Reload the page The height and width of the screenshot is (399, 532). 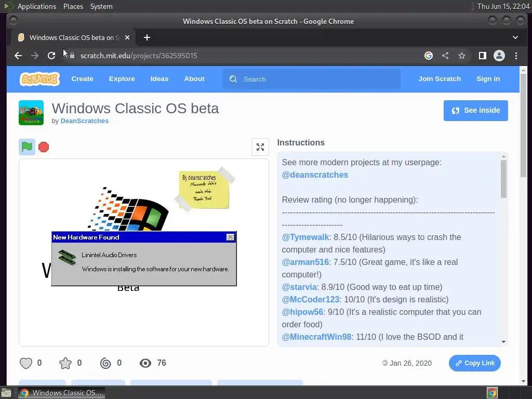click(x=51, y=56)
